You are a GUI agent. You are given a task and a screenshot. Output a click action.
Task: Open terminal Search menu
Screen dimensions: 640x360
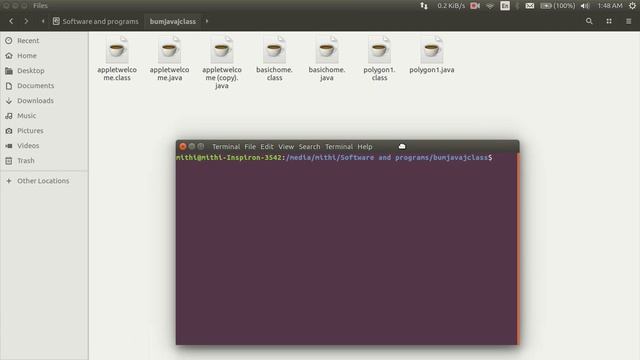tap(309, 147)
